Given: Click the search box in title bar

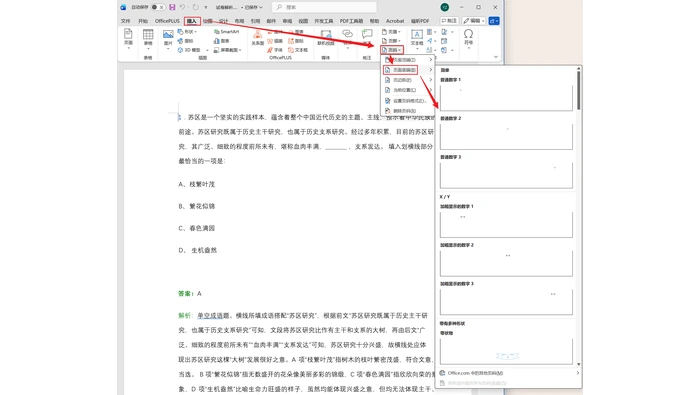Looking at the screenshot, I should (324, 7).
